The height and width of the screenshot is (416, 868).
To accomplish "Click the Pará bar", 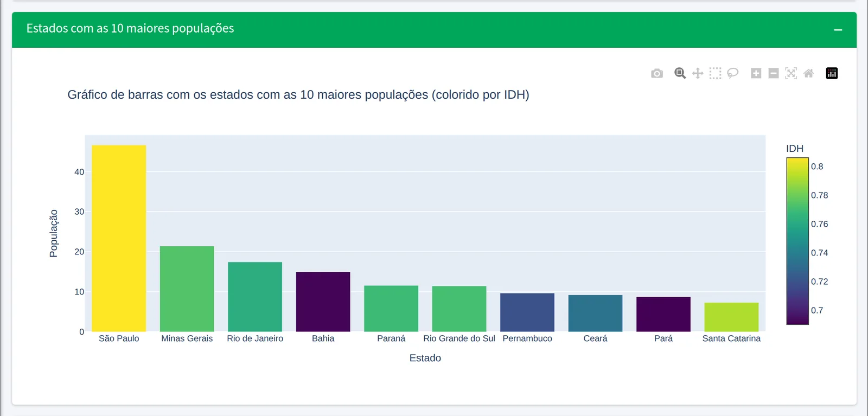I will click(663, 314).
